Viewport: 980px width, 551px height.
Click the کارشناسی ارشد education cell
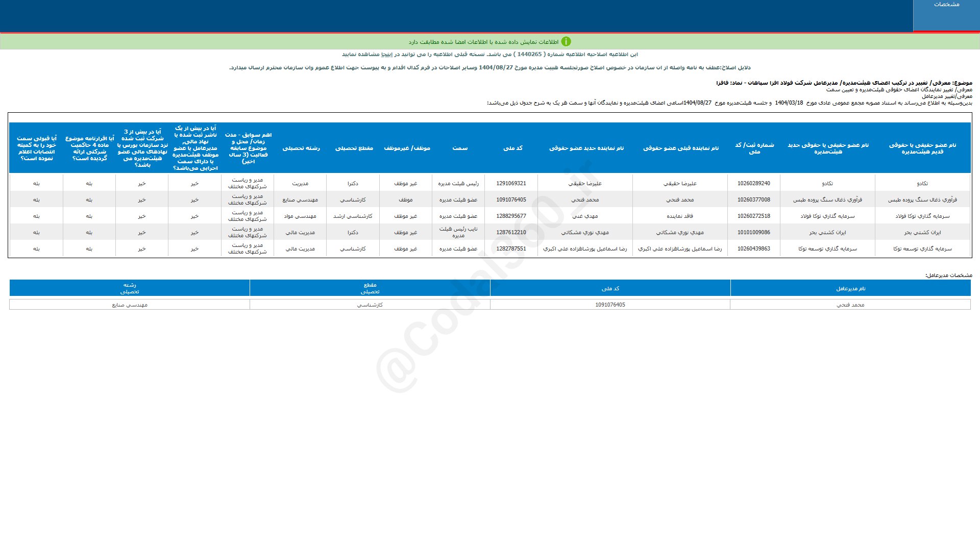[353, 216]
